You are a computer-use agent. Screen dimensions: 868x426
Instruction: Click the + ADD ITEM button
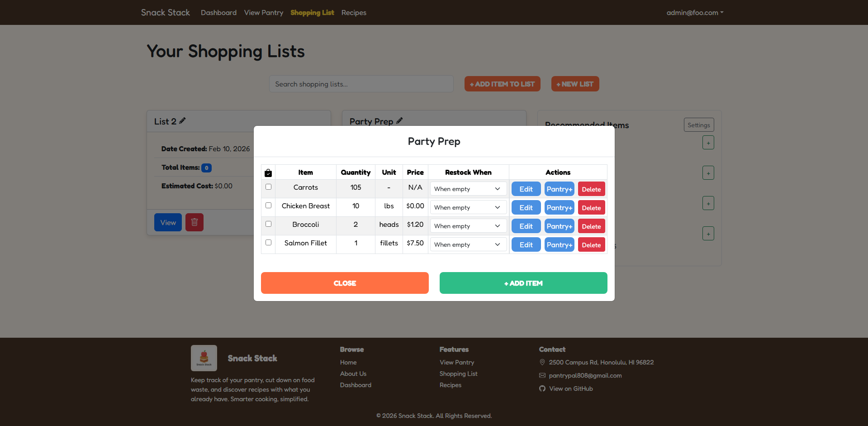coord(523,282)
